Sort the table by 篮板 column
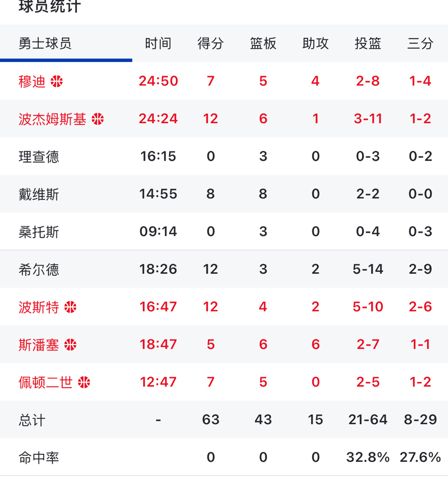 263,43
